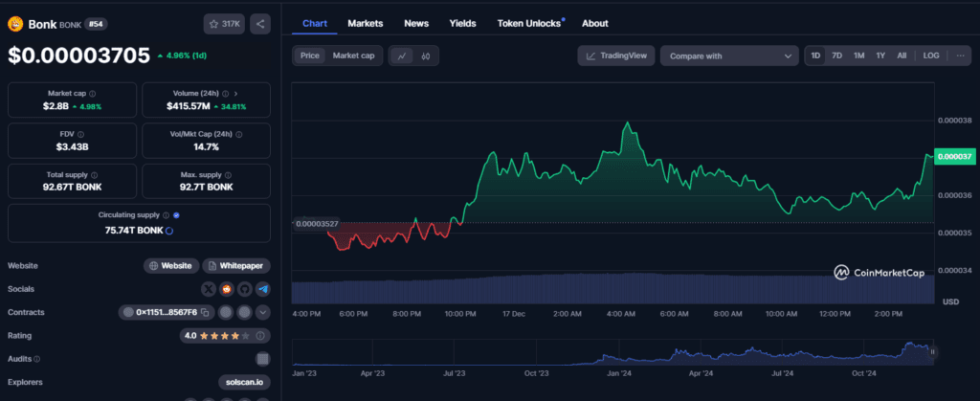
Task: Select the 1M time range
Action: 858,56
